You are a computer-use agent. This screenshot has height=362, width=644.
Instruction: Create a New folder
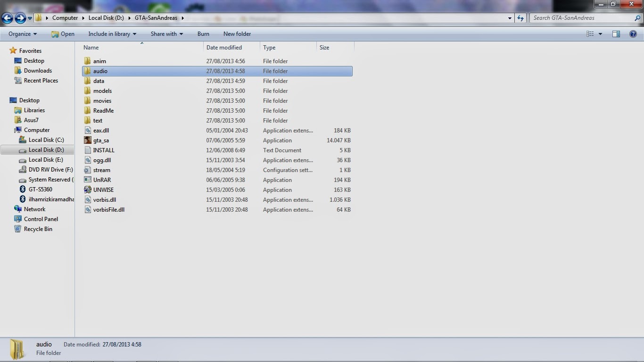237,34
